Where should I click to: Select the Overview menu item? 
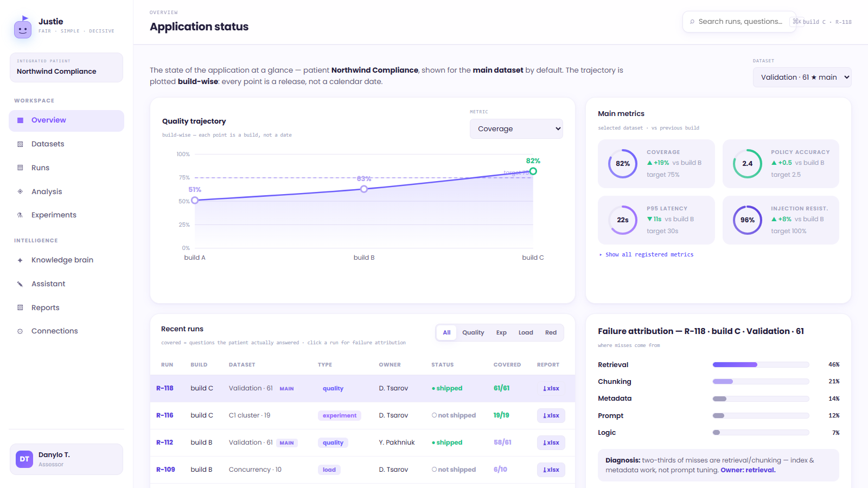point(66,120)
